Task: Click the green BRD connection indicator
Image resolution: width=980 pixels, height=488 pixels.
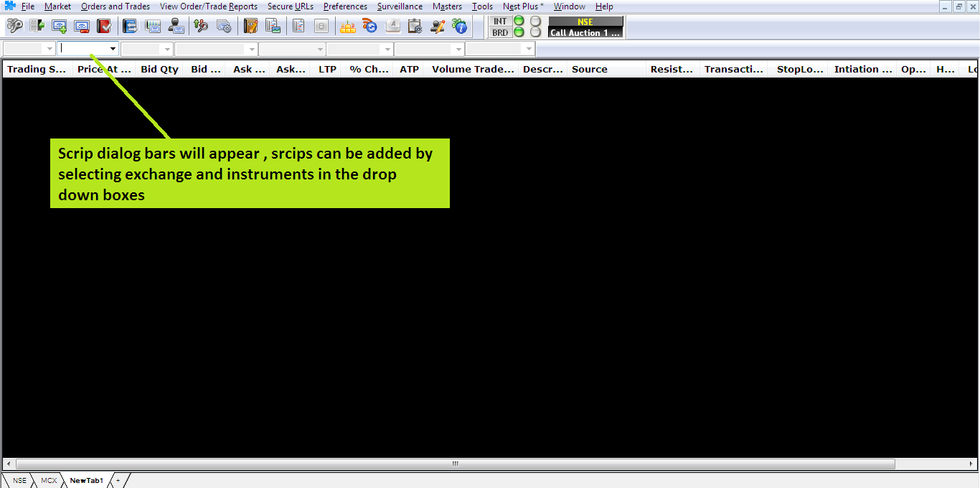Action: pyautogui.click(x=519, y=32)
